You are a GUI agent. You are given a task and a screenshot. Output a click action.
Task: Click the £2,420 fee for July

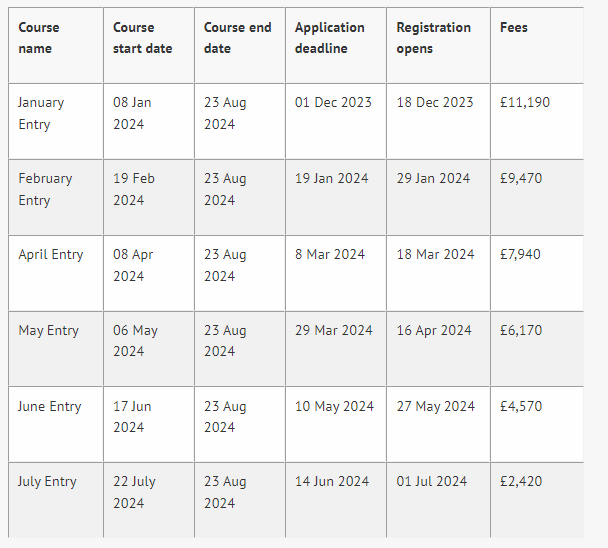point(521,481)
